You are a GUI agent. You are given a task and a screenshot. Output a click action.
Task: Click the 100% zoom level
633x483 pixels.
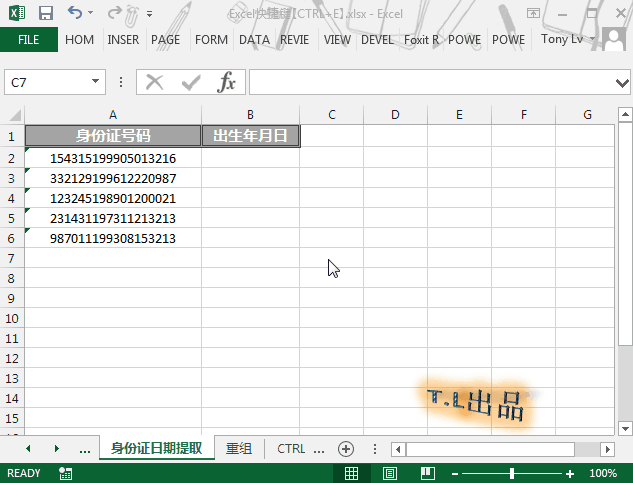(603, 473)
